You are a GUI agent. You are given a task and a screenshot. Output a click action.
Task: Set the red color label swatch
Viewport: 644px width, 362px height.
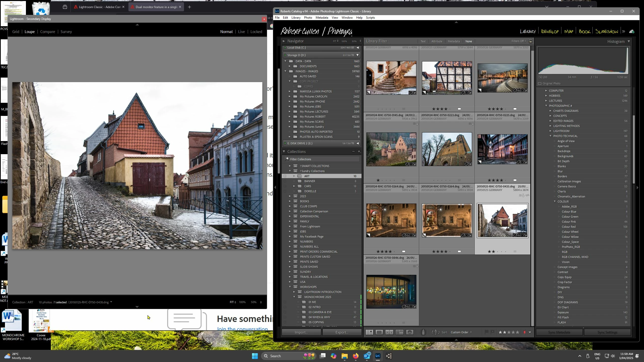click(524, 332)
